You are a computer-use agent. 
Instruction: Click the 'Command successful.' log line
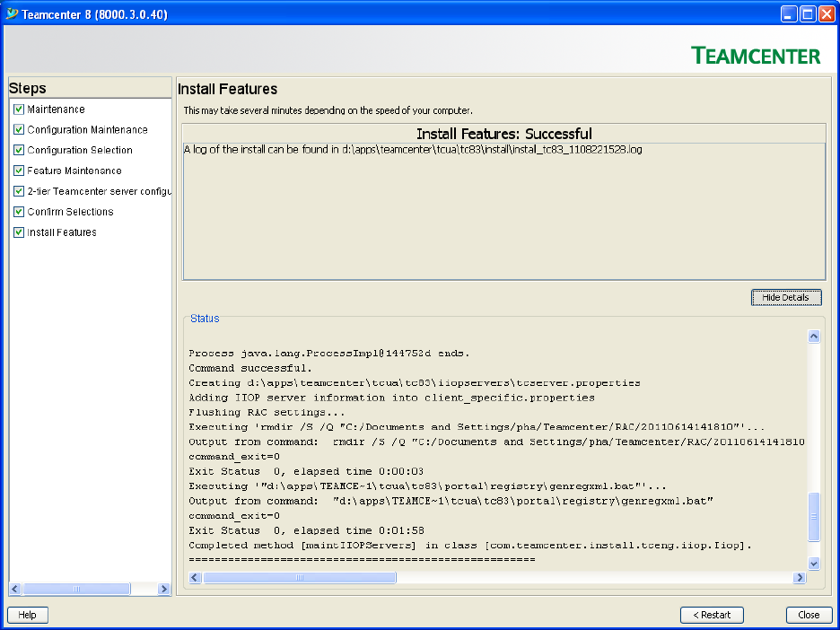[x=250, y=368]
